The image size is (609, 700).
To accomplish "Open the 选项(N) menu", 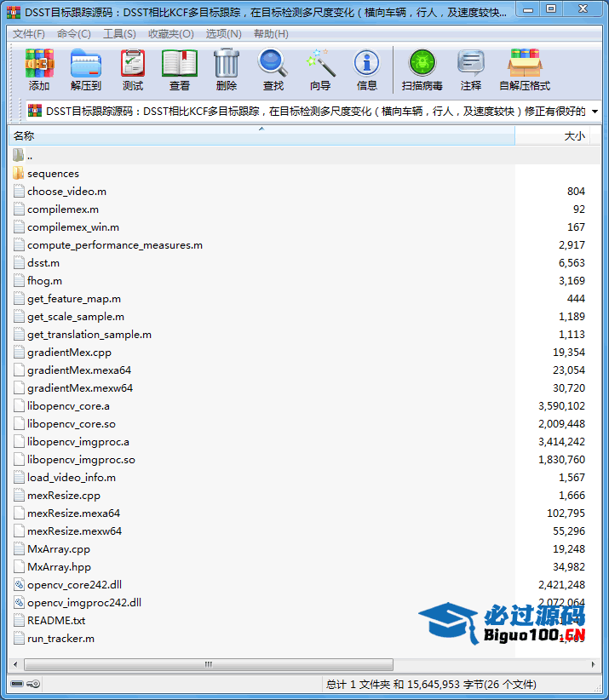I will [223, 34].
